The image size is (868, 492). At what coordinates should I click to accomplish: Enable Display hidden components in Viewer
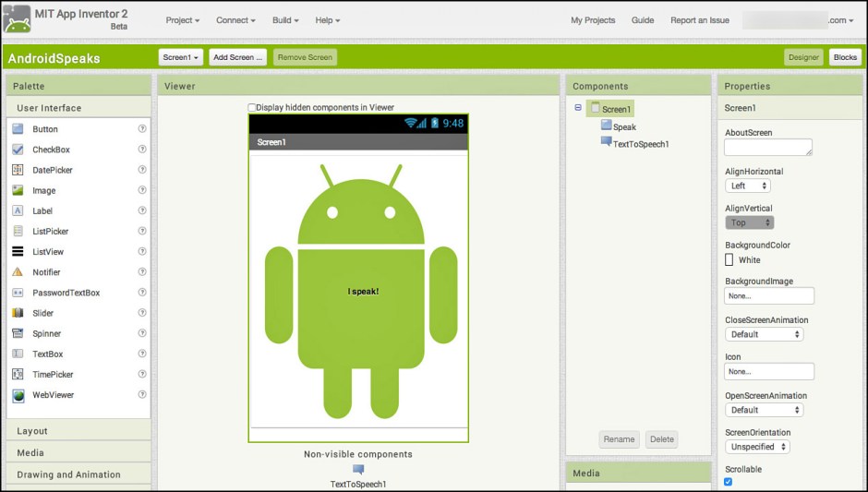point(252,108)
